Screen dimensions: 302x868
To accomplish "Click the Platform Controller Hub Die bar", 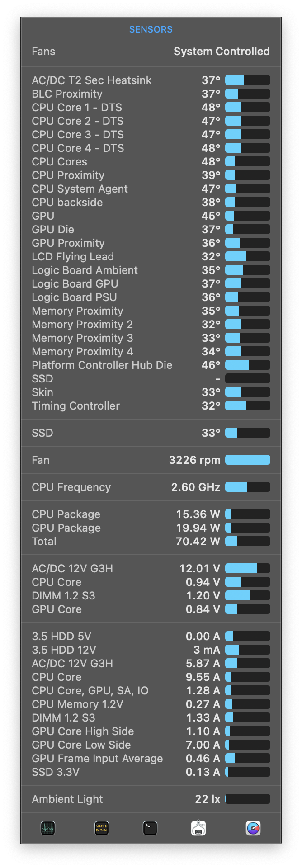I will 247,365.
